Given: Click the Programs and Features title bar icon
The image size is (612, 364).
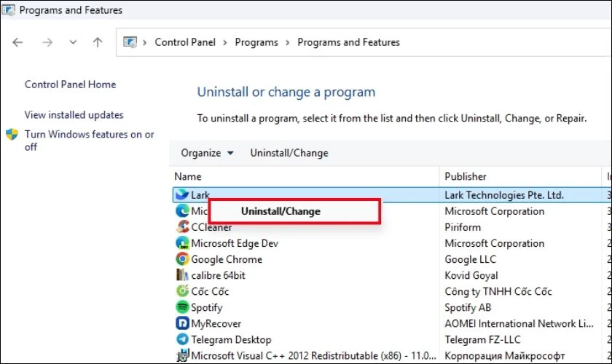Looking at the screenshot, I should [x=8, y=9].
